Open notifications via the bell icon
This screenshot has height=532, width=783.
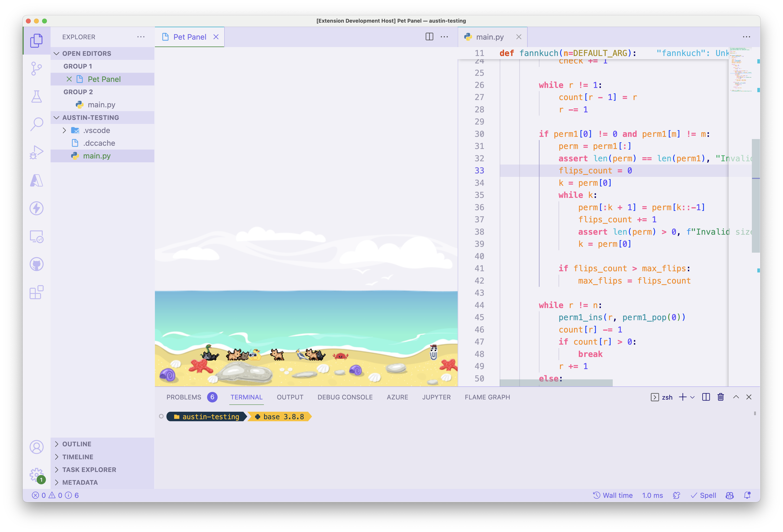click(747, 495)
